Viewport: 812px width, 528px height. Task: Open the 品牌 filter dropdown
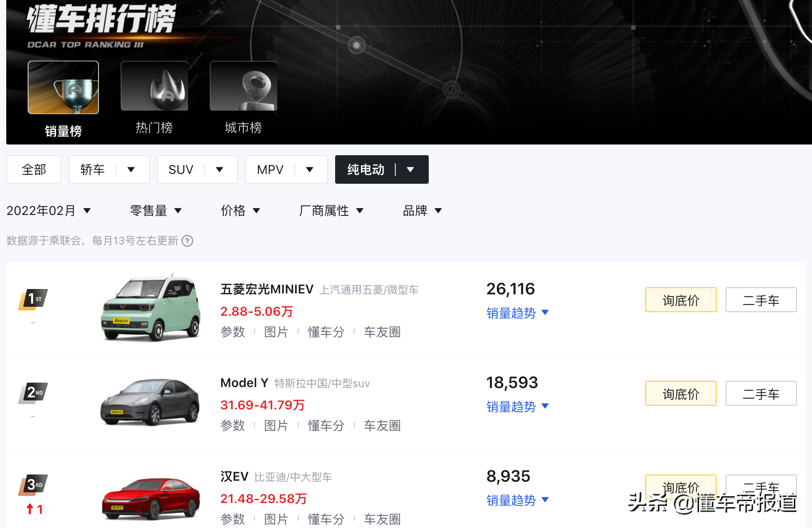(422, 210)
